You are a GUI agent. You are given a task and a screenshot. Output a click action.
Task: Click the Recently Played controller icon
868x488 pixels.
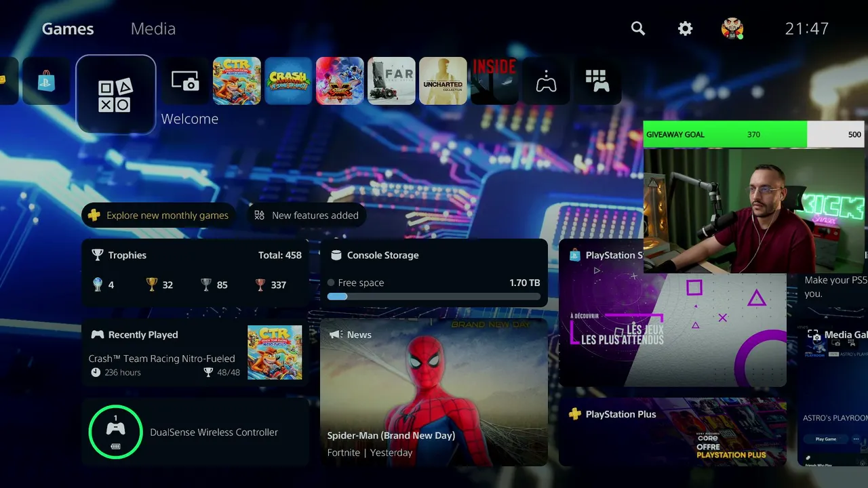(98, 335)
